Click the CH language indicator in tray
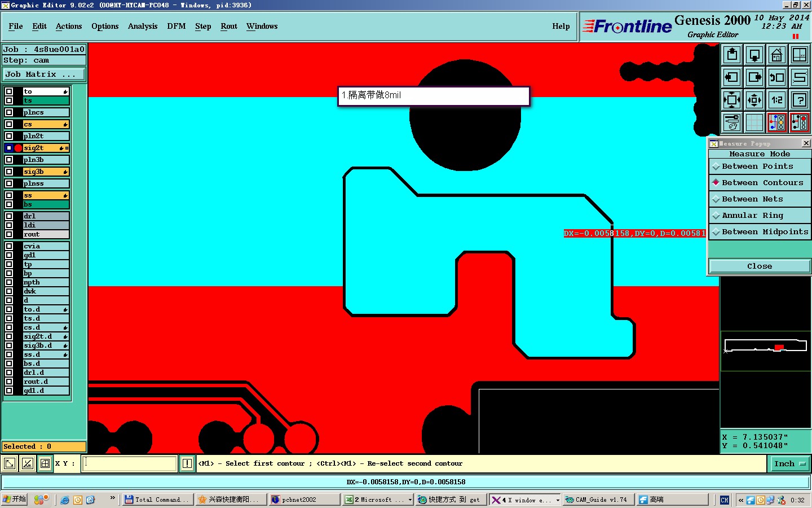 click(x=725, y=500)
